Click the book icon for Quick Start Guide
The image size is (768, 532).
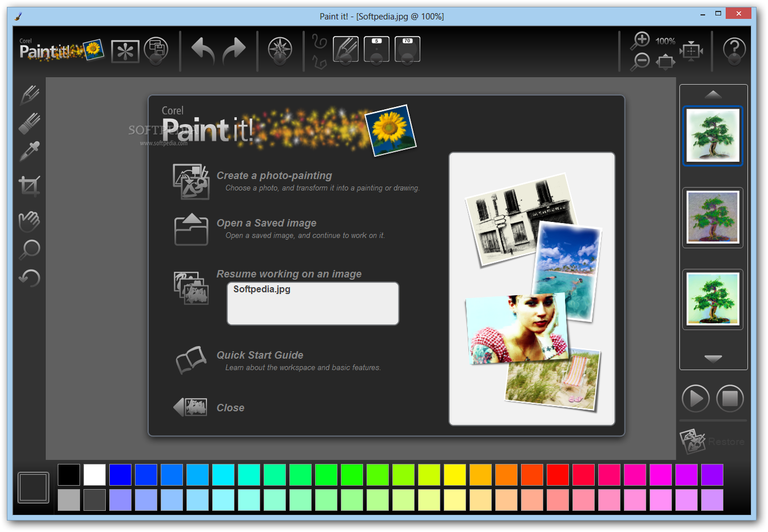pos(191,360)
